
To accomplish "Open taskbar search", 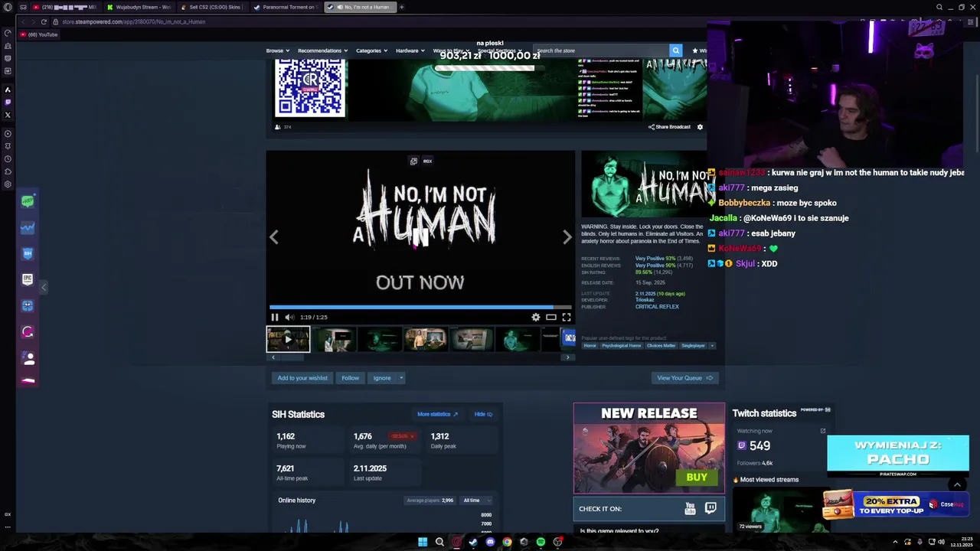I will tap(439, 542).
